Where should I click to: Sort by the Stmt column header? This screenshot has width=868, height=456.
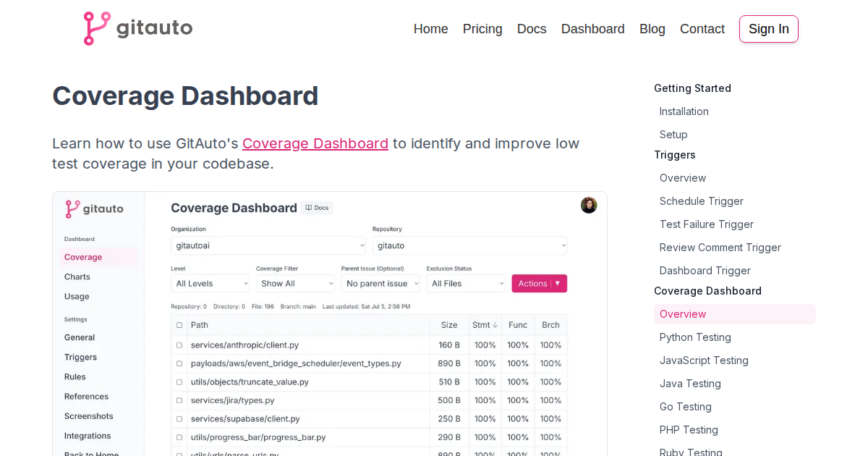(485, 325)
